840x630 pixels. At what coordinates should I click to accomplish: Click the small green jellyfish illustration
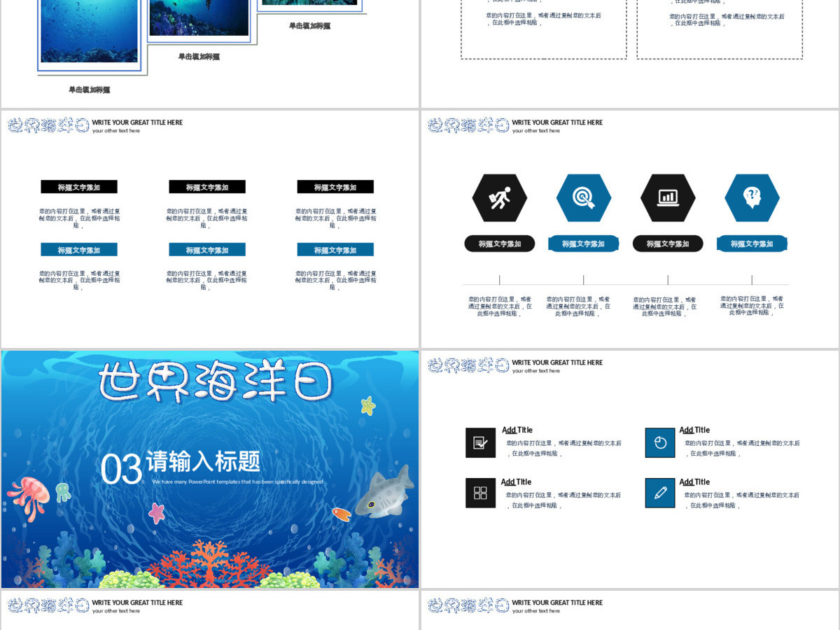63,492
